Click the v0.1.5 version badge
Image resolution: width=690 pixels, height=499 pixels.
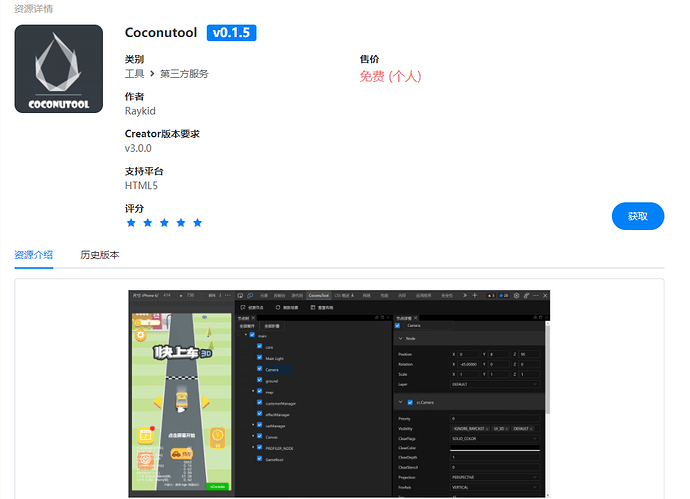click(x=231, y=33)
